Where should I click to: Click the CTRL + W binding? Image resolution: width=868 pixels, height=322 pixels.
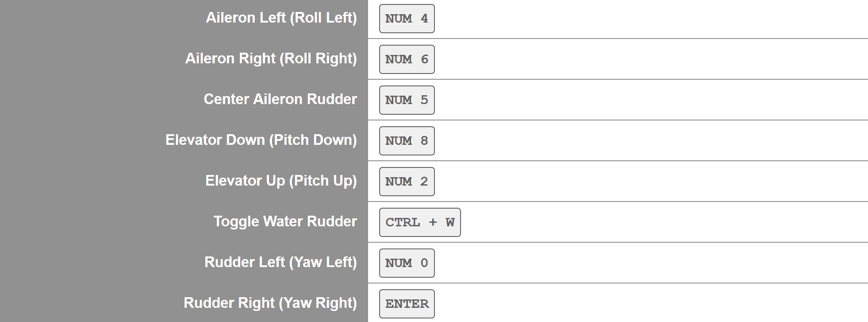pos(419,222)
